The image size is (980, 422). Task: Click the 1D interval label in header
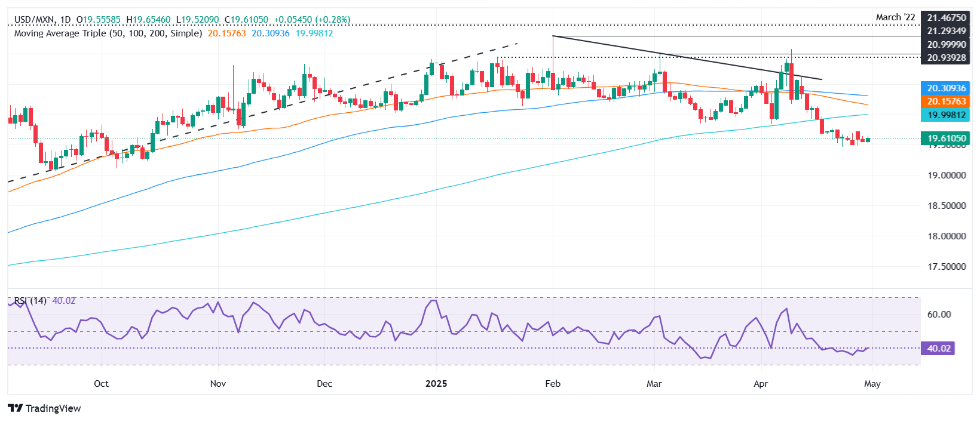click(66, 20)
